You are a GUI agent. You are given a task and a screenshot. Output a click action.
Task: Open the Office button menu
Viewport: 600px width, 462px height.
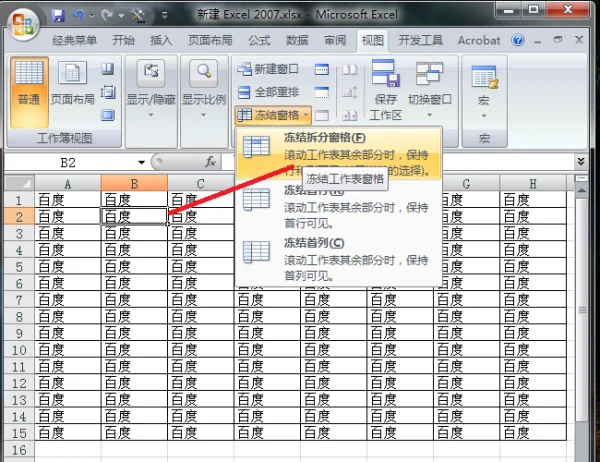(x=23, y=23)
